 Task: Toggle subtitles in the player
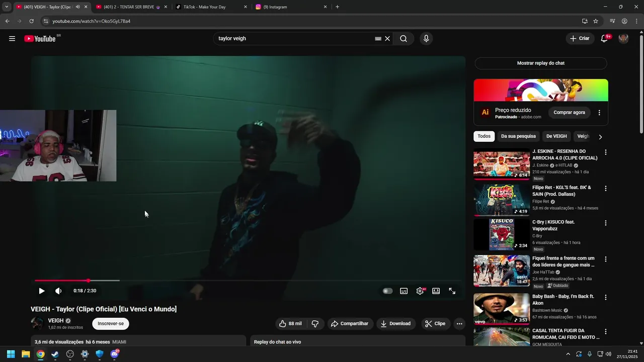[404, 291]
